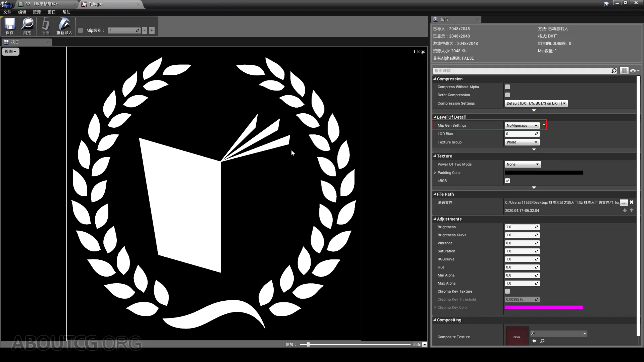Open the 窗口 (Window) menu

(x=51, y=12)
